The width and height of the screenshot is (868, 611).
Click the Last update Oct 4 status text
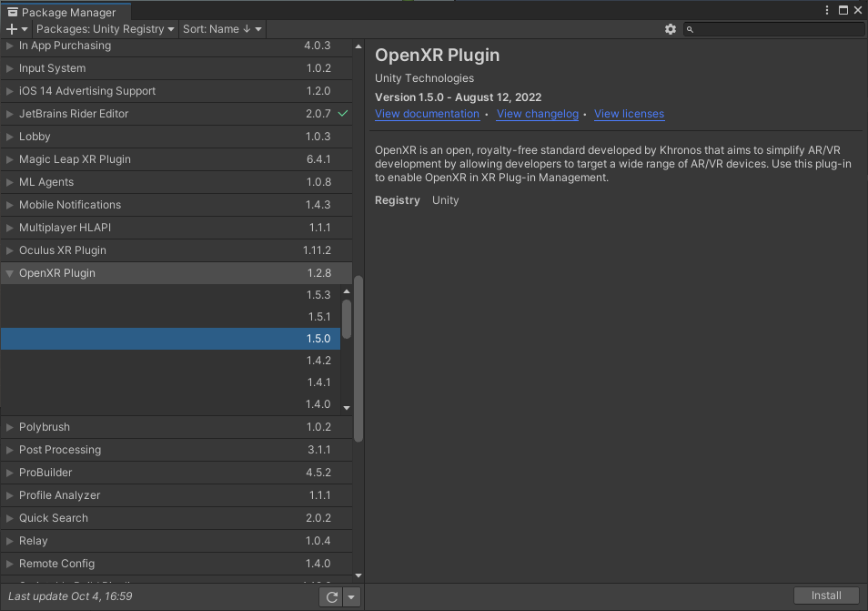tap(70, 596)
